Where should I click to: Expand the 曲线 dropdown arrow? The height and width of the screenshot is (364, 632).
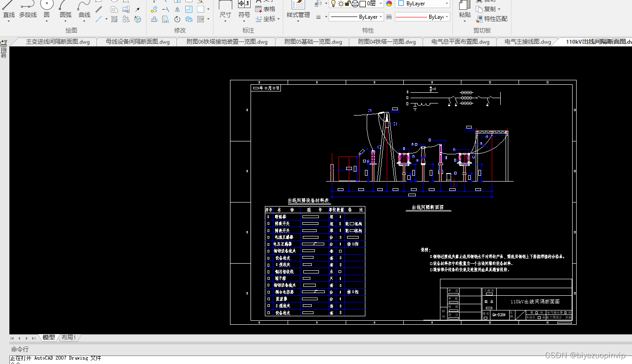(x=84, y=21)
